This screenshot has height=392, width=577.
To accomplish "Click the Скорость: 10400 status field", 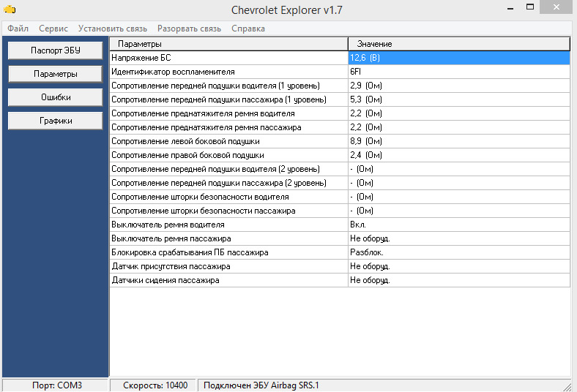I will point(153,385).
